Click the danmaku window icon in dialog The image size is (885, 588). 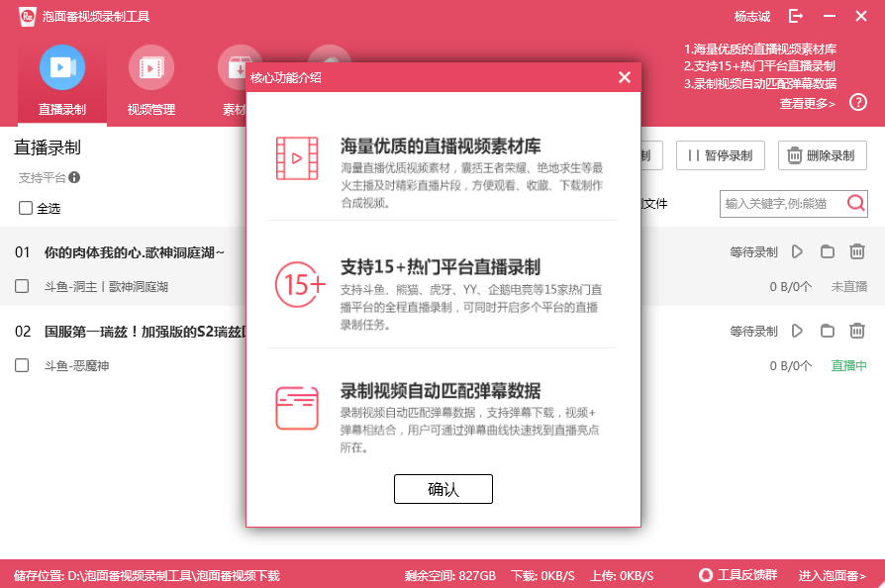[297, 408]
